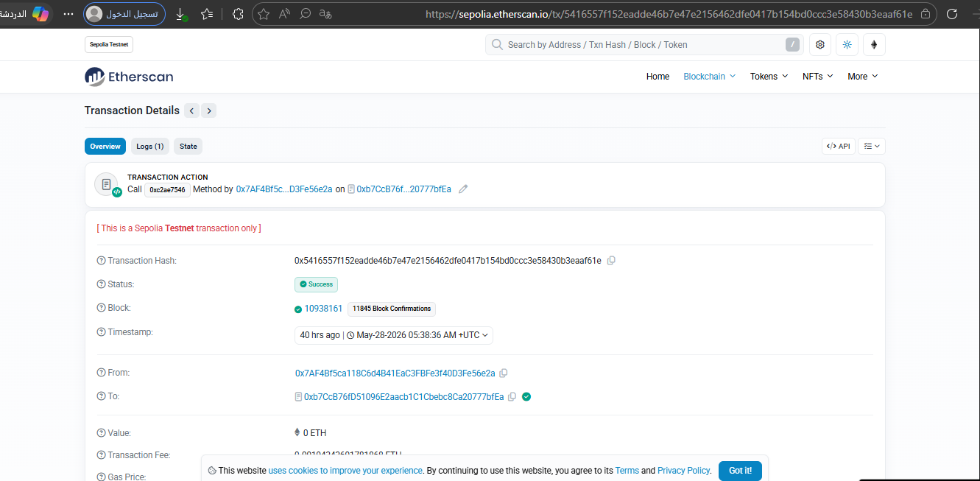Open the full To contract address link
980x481 pixels.
[x=404, y=397]
